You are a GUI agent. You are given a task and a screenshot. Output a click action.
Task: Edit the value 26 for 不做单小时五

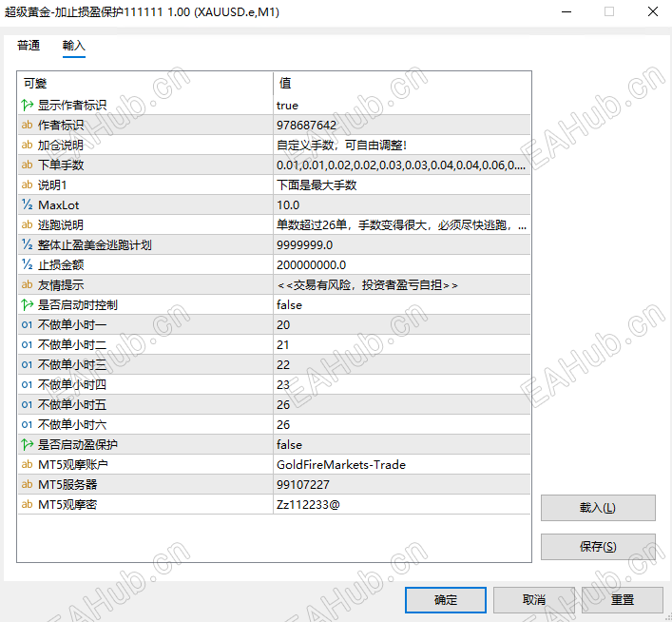click(x=401, y=405)
